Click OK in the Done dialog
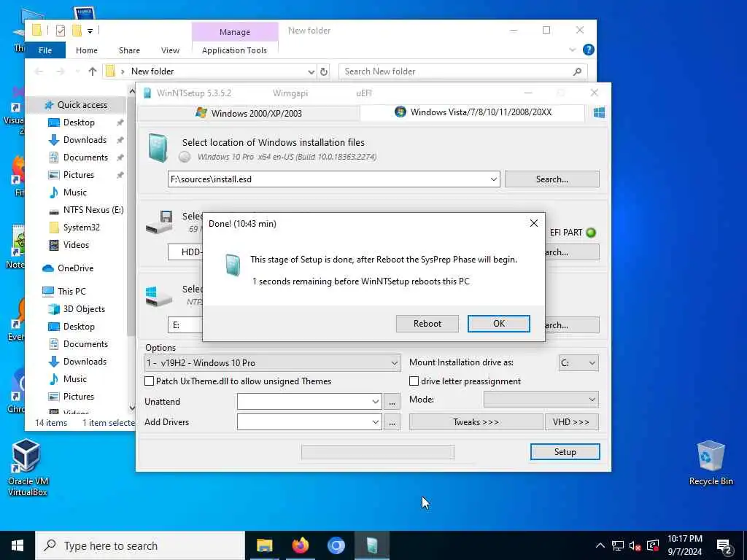The height and width of the screenshot is (560, 747). pos(499,324)
